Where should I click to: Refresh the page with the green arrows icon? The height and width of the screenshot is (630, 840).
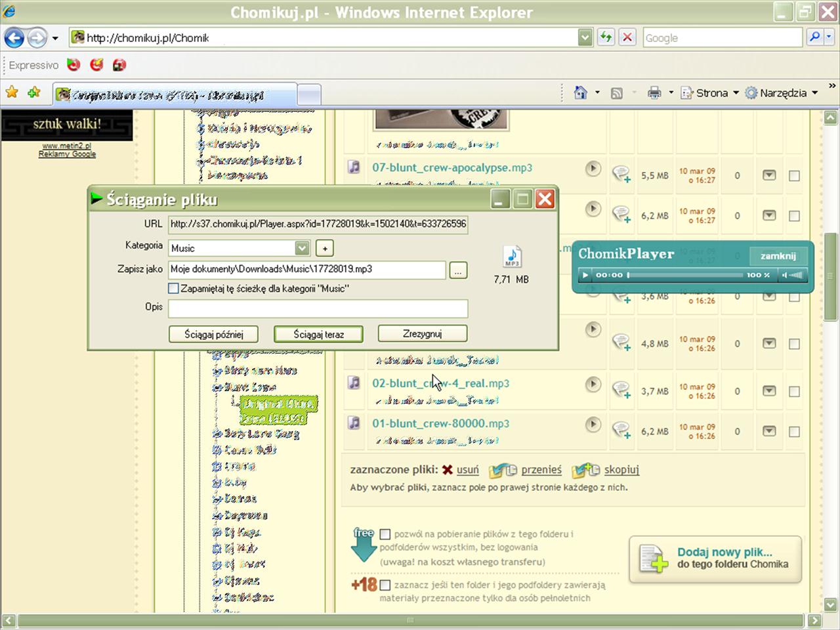(606, 37)
